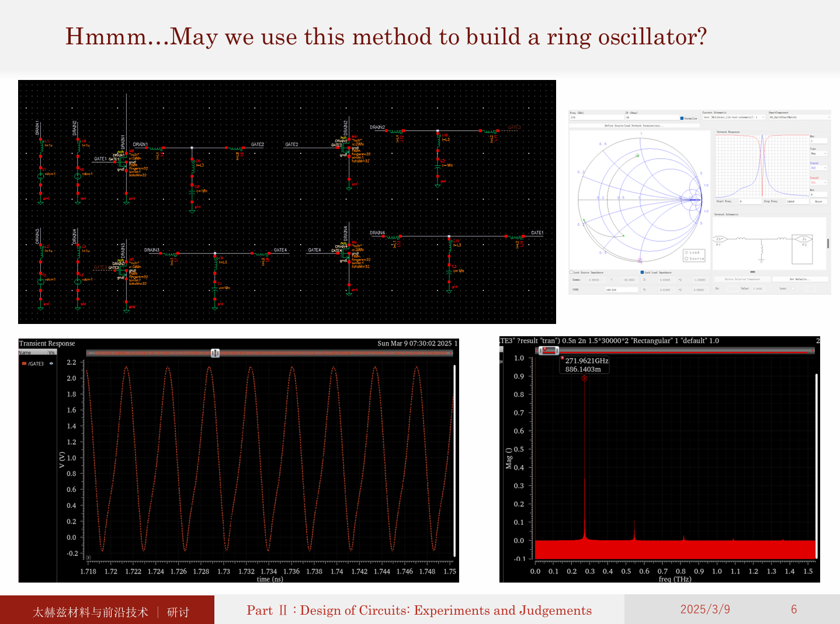Click Define Source/Load Network Terminations button

pos(634,126)
